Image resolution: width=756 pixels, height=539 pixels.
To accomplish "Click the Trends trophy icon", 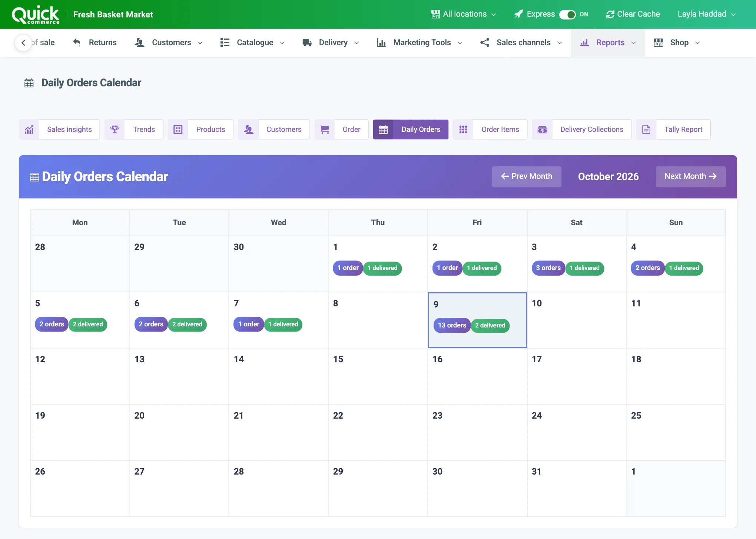I will tap(115, 129).
